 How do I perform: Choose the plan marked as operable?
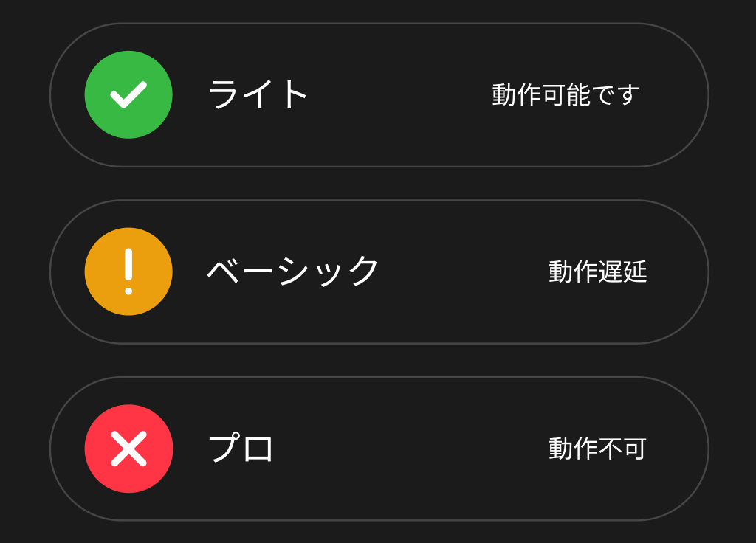[x=379, y=95]
